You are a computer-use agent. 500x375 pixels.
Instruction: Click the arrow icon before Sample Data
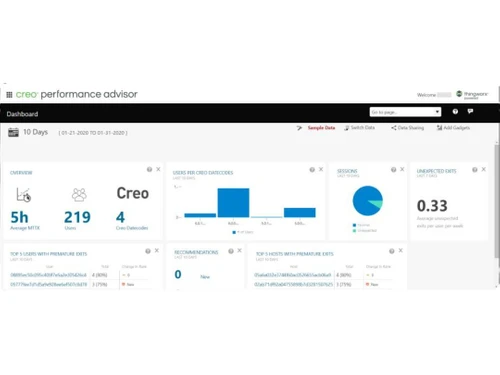tap(299, 128)
